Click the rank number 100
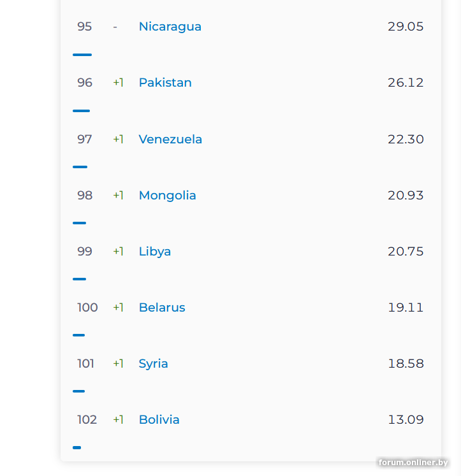Image resolution: width=461 pixels, height=476 pixels. 87,307
